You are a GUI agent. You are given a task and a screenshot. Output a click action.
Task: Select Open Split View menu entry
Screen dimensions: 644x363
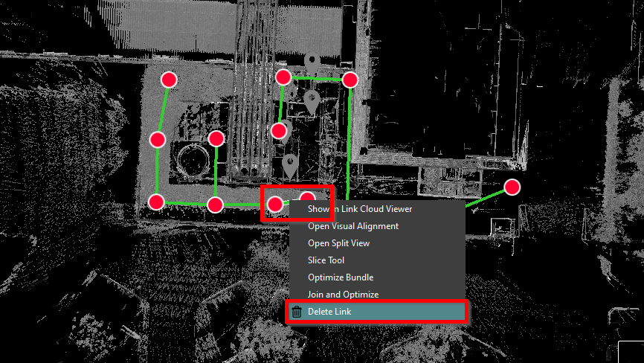click(338, 243)
